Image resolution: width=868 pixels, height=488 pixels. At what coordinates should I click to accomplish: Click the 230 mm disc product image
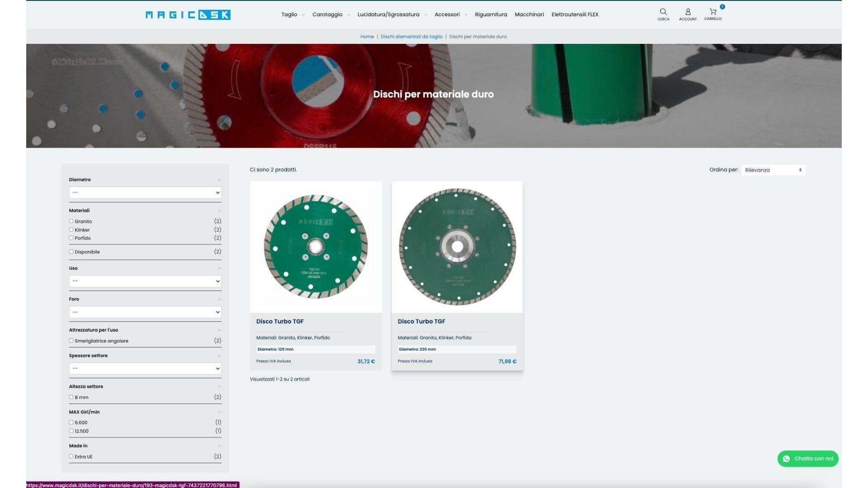coord(457,247)
